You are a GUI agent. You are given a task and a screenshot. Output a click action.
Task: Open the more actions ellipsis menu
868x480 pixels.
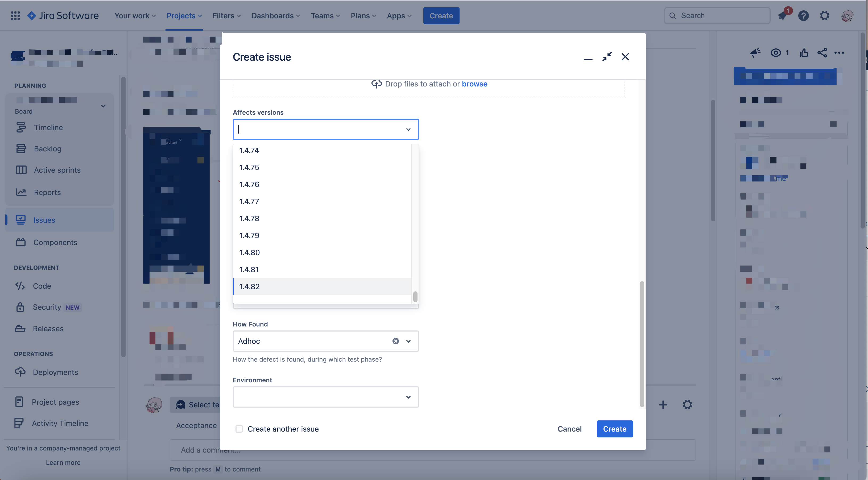[x=839, y=52]
